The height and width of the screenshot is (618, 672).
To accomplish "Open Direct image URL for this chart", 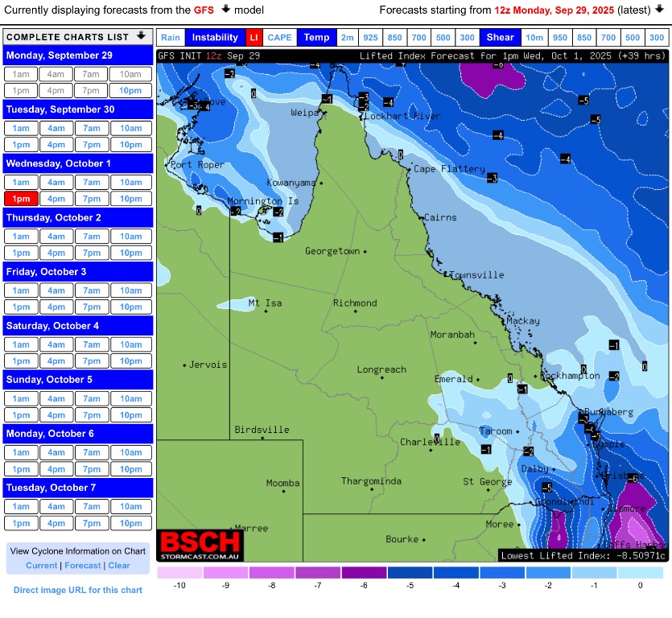I will tap(78, 590).
